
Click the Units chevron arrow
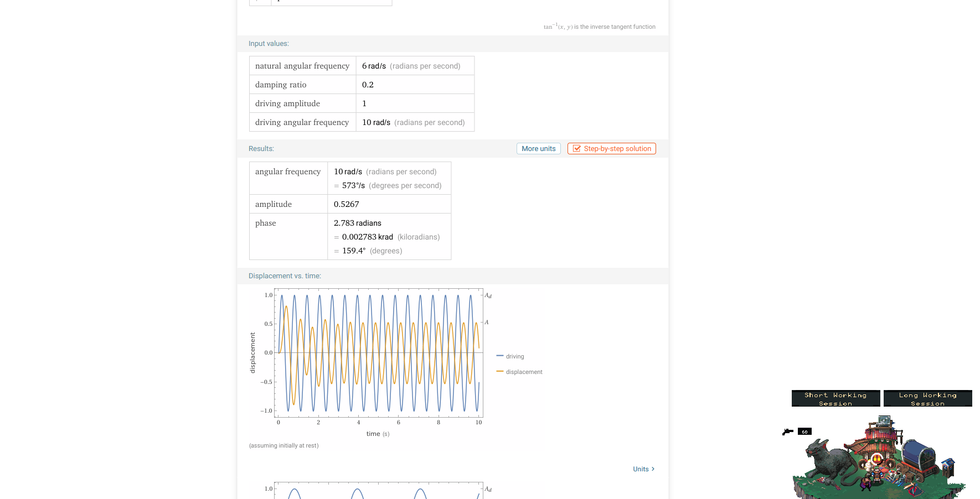pos(653,469)
